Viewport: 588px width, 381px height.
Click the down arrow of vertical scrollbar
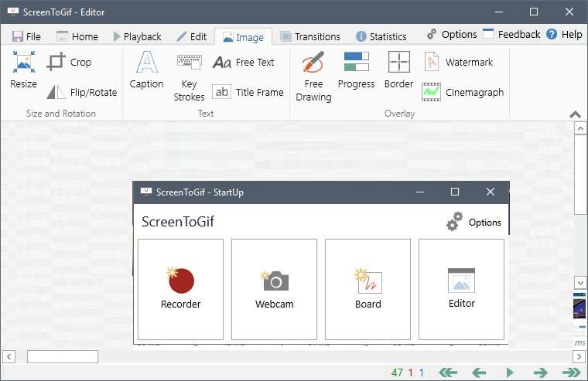coord(580,283)
